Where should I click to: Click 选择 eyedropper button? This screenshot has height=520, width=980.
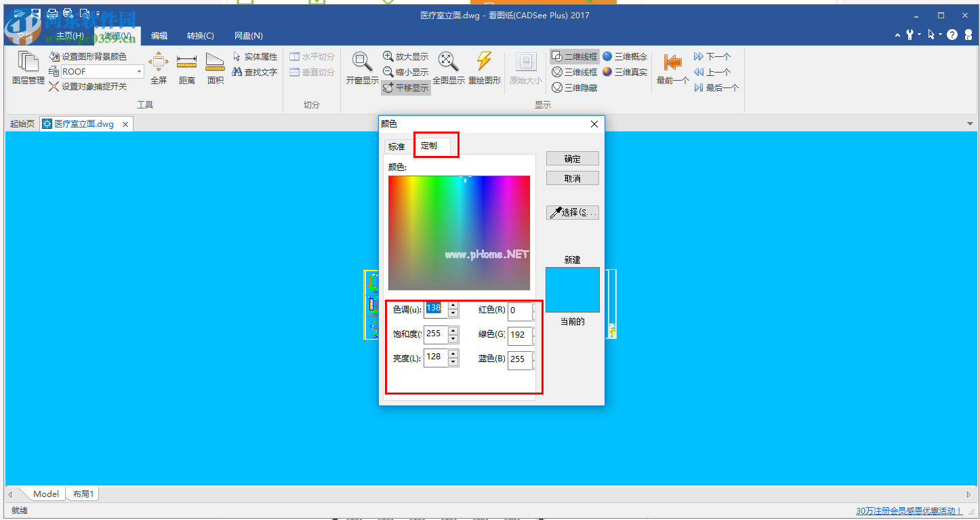click(x=573, y=212)
